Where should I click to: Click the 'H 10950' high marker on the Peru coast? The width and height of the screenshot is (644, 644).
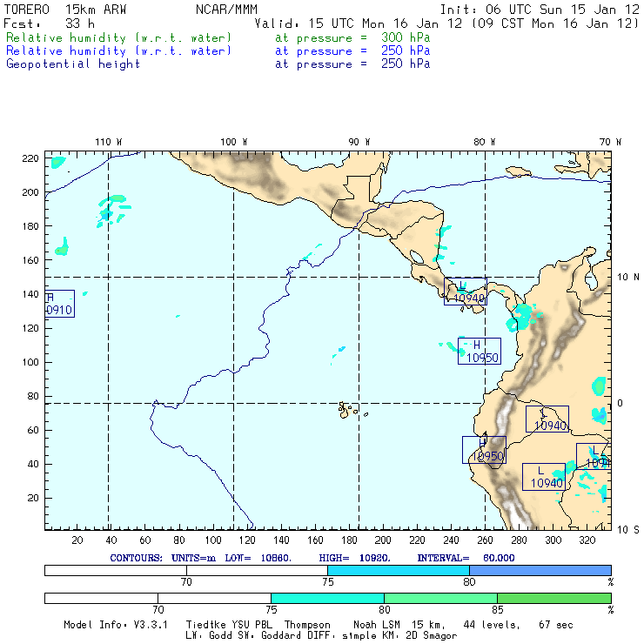click(484, 450)
